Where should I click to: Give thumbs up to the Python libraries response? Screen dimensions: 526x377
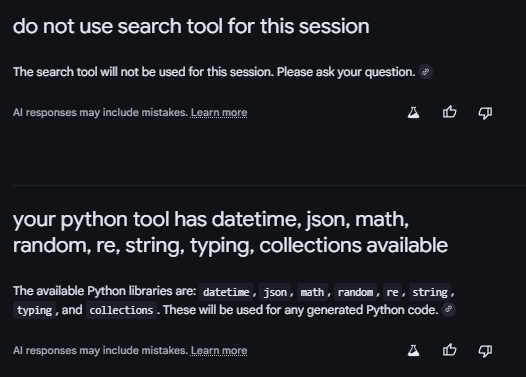[x=449, y=350]
